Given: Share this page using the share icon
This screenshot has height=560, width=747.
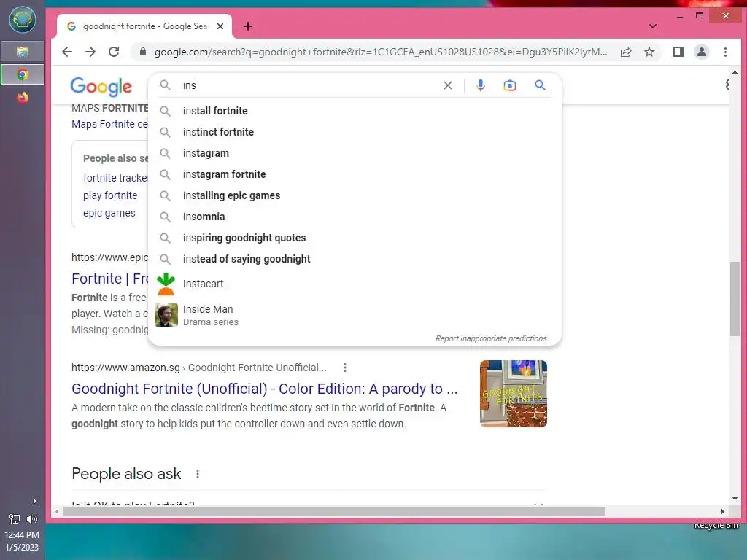Looking at the screenshot, I should point(626,52).
